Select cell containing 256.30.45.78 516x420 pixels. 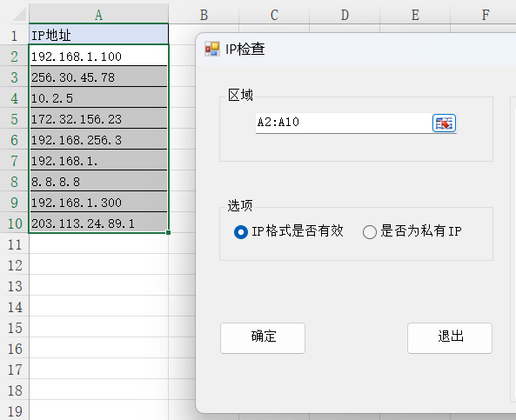coord(98,77)
